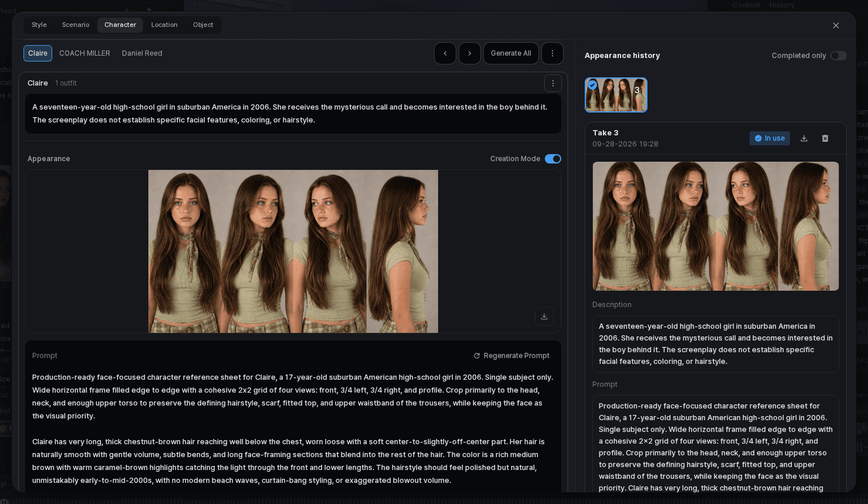Click the In use badge on Take 3

769,138
